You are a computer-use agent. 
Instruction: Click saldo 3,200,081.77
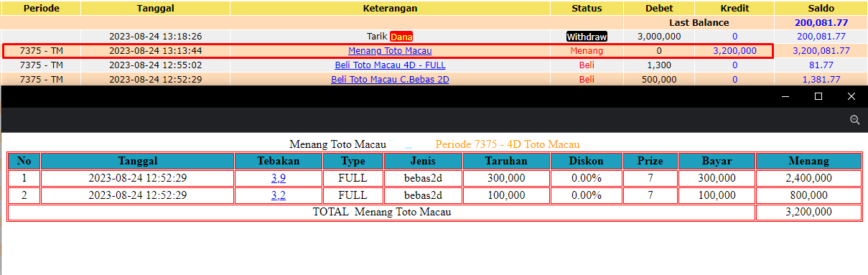coord(821,51)
